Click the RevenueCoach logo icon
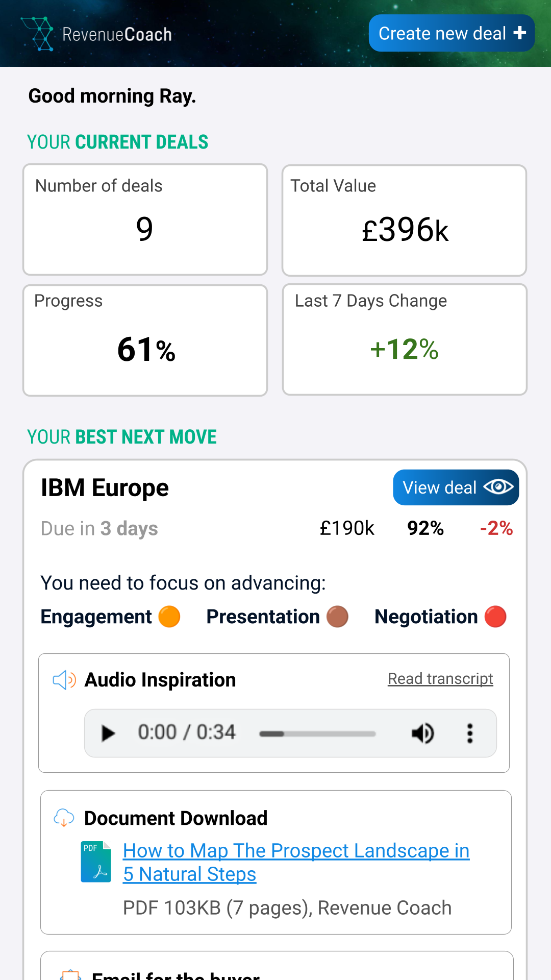 pyautogui.click(x=37, y=34)
